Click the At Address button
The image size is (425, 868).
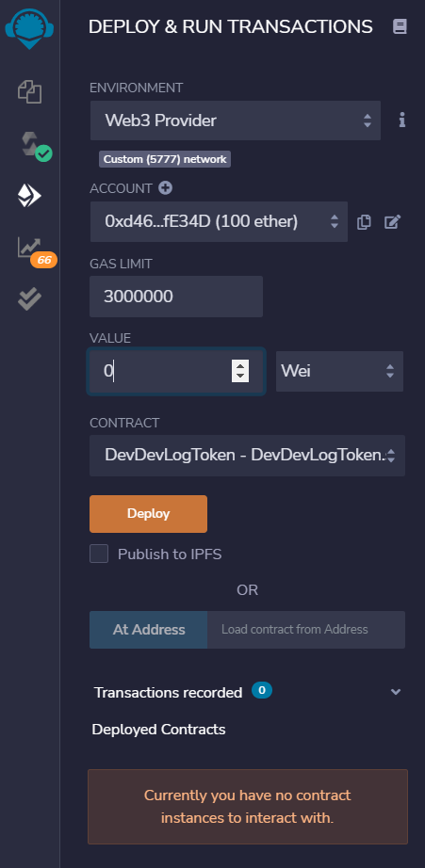click(149, 630)
